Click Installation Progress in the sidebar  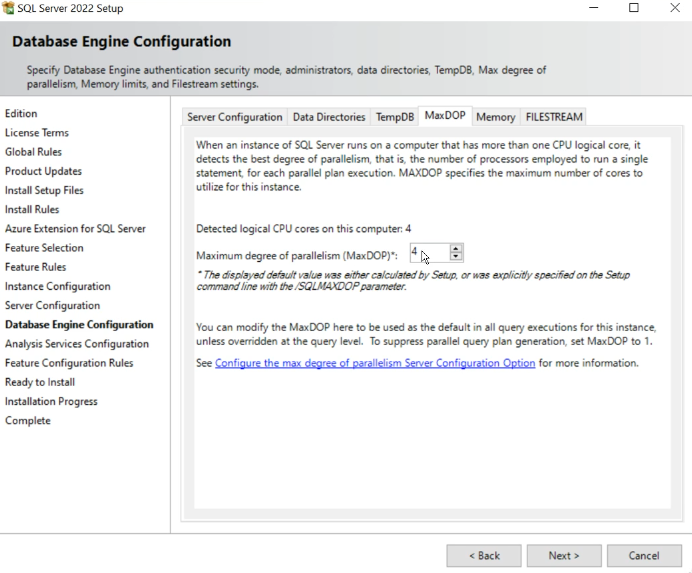click(x=51, y=401)
